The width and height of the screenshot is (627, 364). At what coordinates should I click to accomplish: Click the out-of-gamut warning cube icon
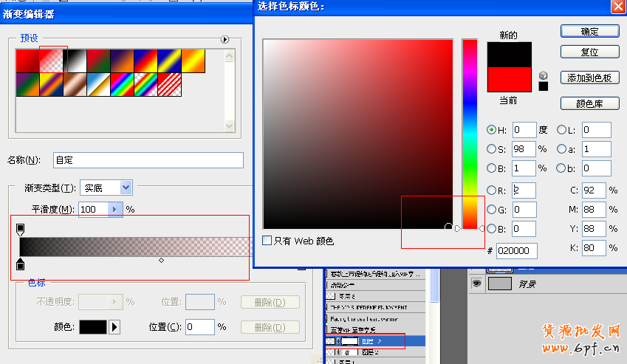click(x=544, y=75)
